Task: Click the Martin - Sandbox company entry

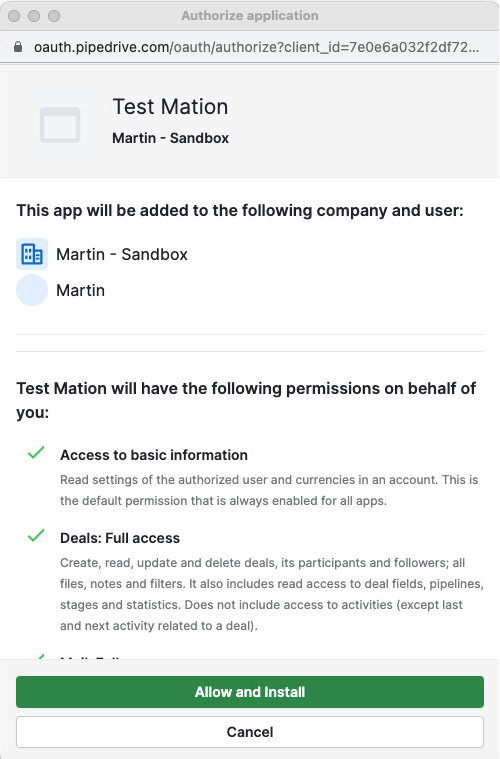Action: click(x=122, y=254)
